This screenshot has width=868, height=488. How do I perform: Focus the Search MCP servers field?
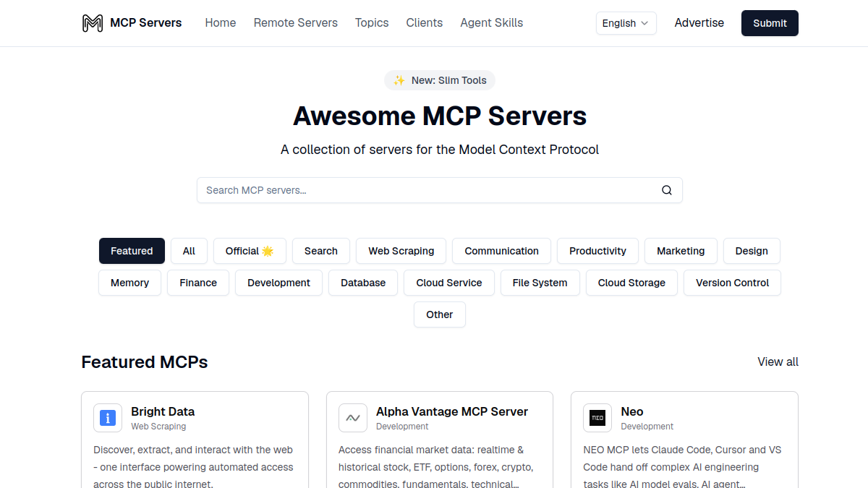click(440, 190)
